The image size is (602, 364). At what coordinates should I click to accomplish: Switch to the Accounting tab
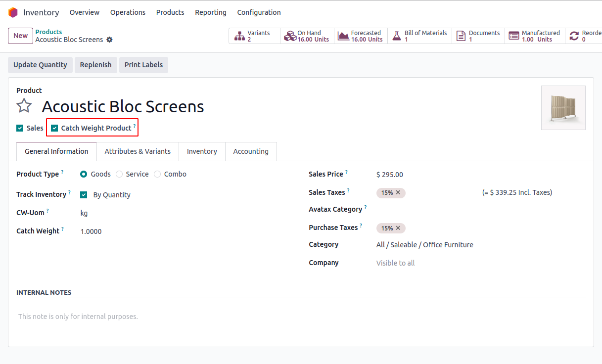[251, 151]
